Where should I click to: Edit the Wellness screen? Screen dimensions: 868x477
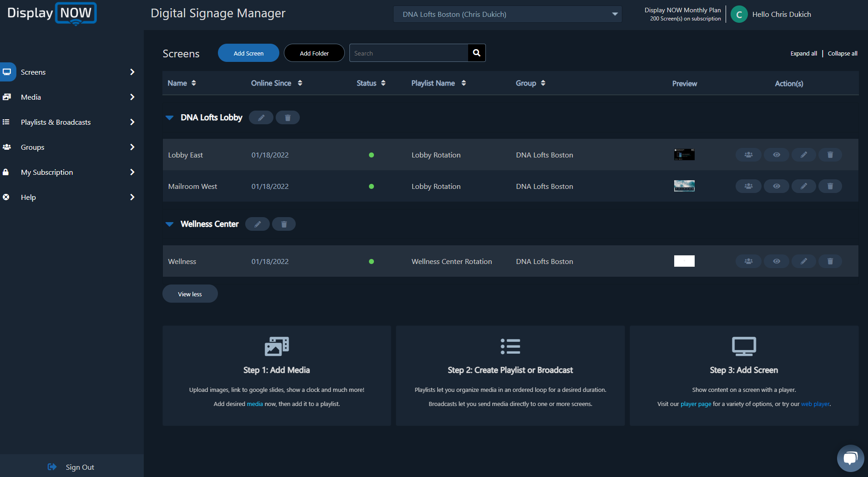[804, 261]
